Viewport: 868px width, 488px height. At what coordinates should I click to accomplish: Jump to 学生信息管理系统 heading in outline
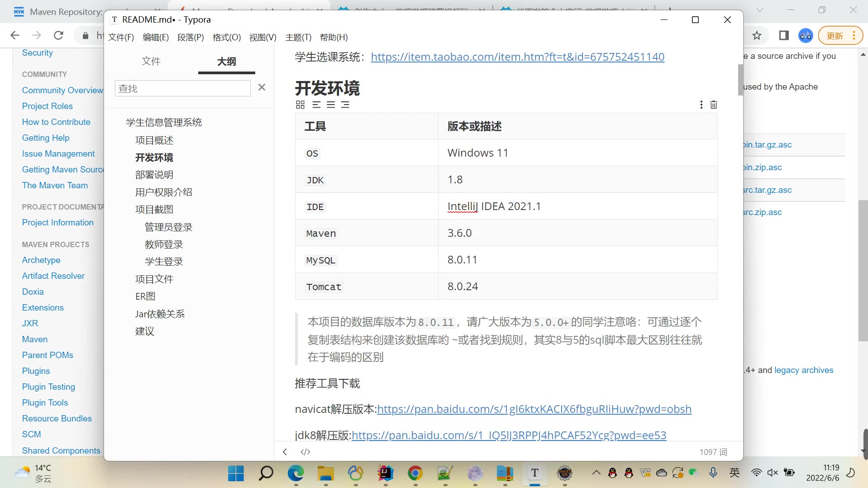[164, 122]
